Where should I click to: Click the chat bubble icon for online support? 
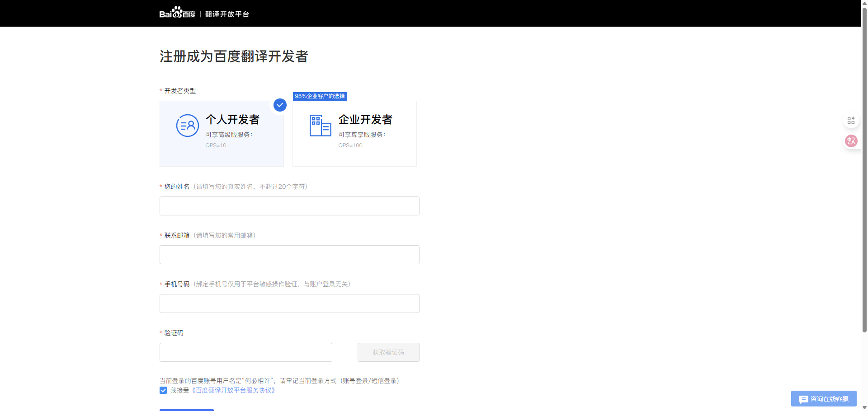tap(803, 399)
